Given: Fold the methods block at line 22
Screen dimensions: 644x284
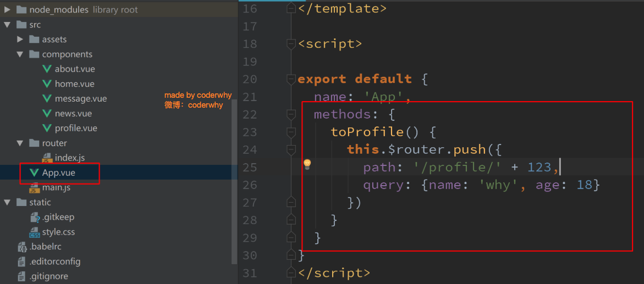Looking at the screenshot, I should tap(291, 114).
